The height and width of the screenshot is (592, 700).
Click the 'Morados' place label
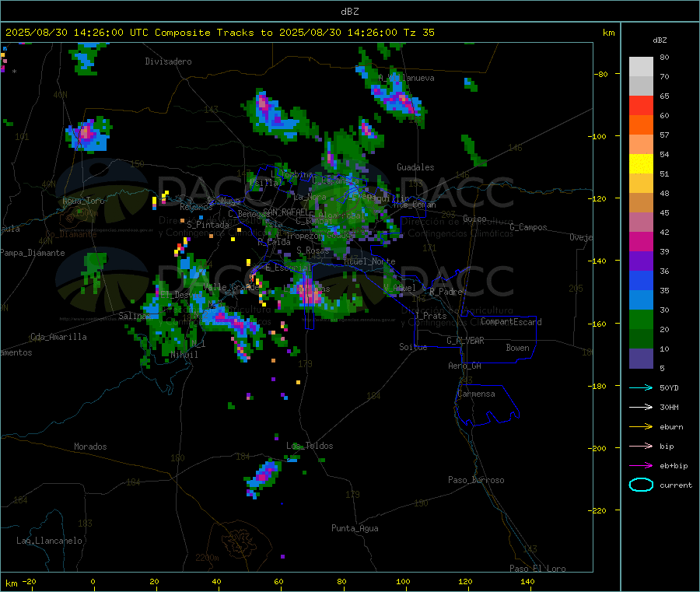click(x=90, y=447)
